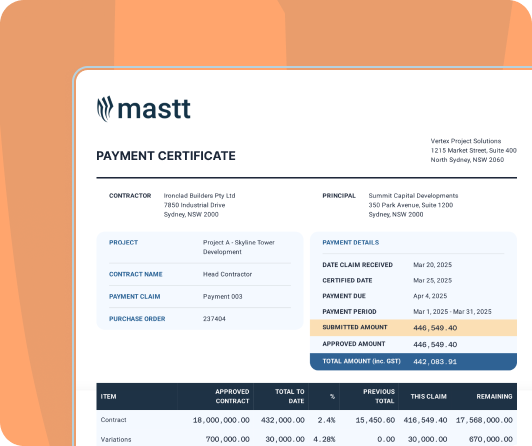Viewport: 532px width, 446px height.
Task: Click the CONTRACTOR label
Action: [130, 195]
